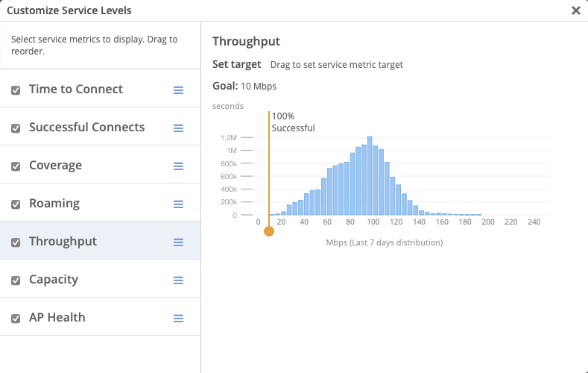Click the reorder handle next to Successful Connects

tap(178, 128)
